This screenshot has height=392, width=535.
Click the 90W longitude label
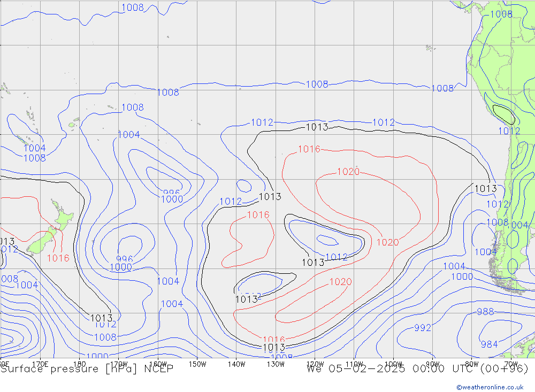[x=433, y=364]
